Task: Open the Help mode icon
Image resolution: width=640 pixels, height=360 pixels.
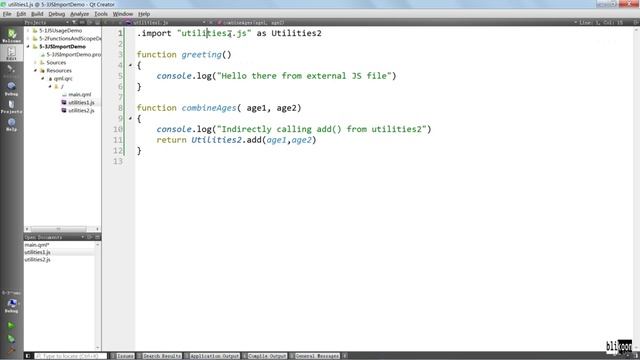Action: pyautogui.click(x=11, y=124)
